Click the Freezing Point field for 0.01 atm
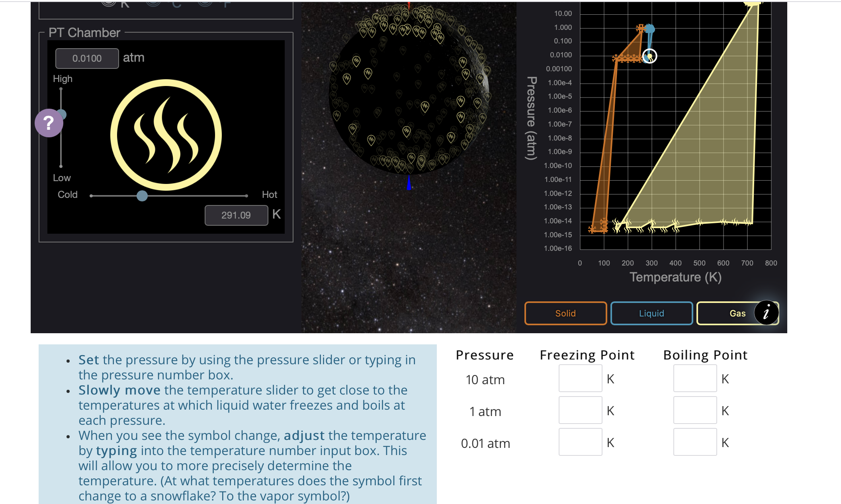The image size is (841, 504). point(580,442)
